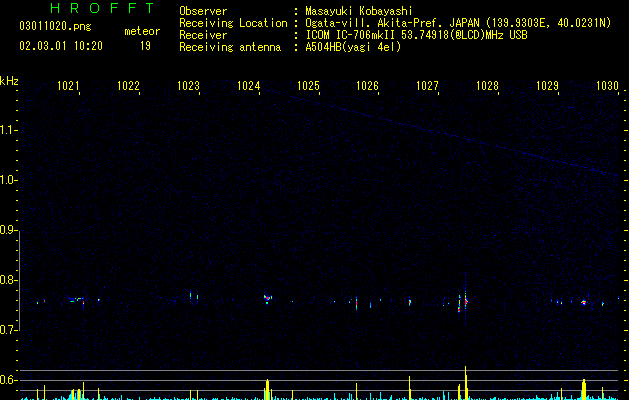Screen dimensions: 629x400
Task: Click the 'Receiving Location' label
Action: [233, 23]
